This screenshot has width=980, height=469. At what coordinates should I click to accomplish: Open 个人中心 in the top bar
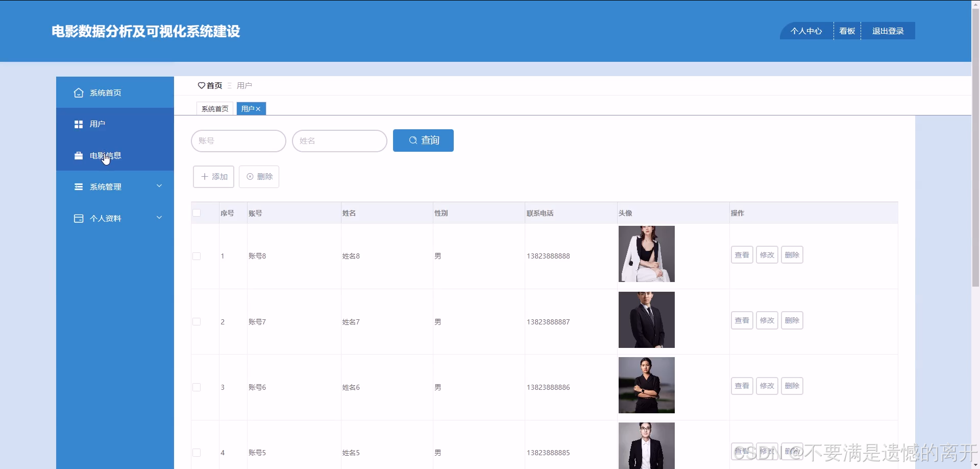pyautogui.click(x=806, y=31)
